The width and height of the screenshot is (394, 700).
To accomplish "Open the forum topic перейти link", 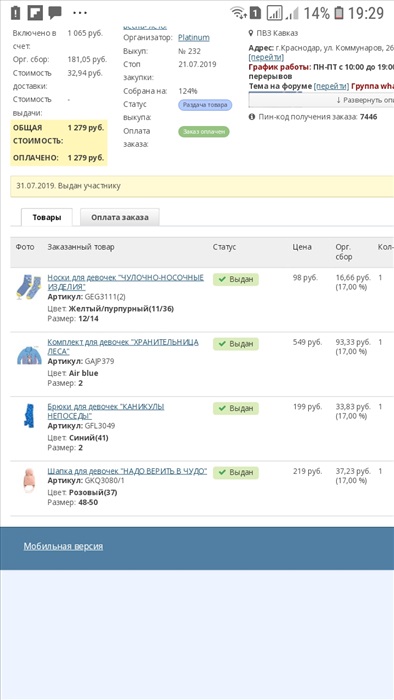I will pyautogui.click(x=331, y=86).
